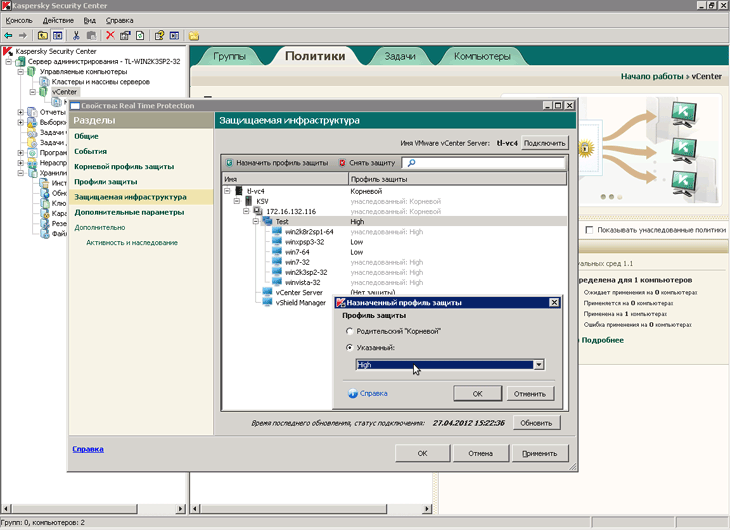Select the vCenter node in the console tree

[64, 92]
